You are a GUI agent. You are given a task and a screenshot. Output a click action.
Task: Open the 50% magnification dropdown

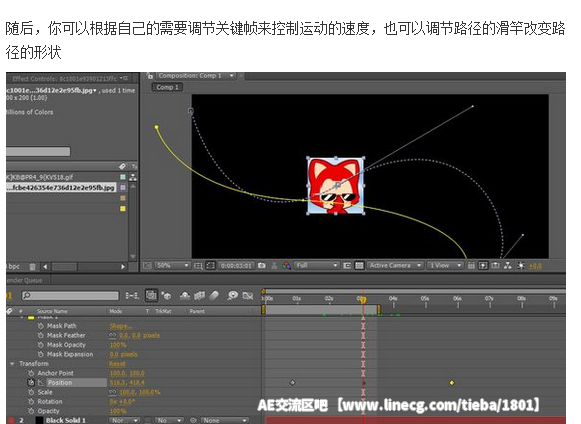(x=172, y=266)
